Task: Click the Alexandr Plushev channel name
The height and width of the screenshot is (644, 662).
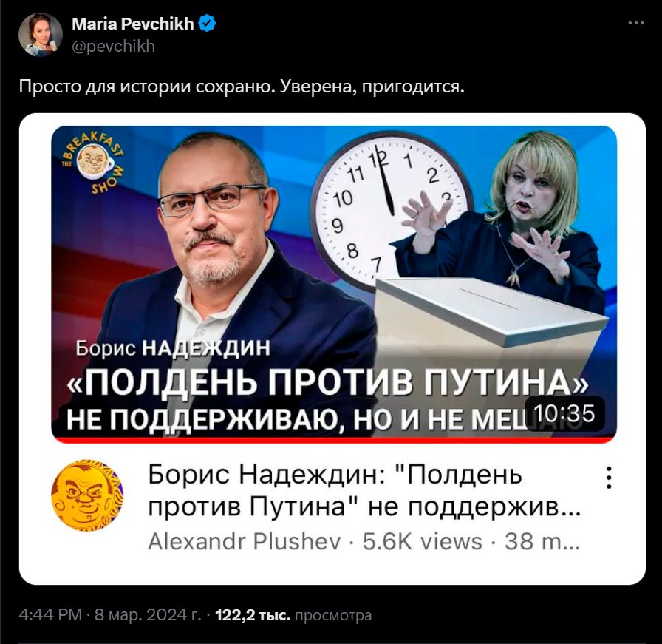Action: [x=244, y=541]
